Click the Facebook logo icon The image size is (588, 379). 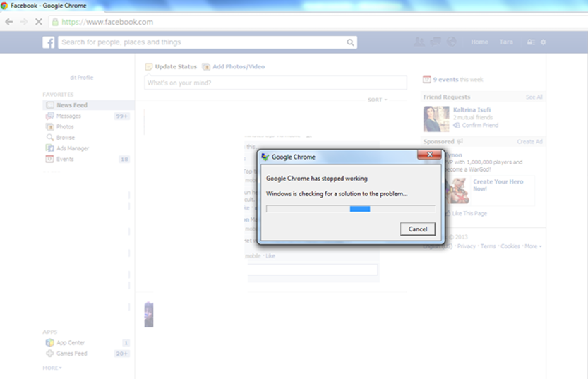point(49,42)
